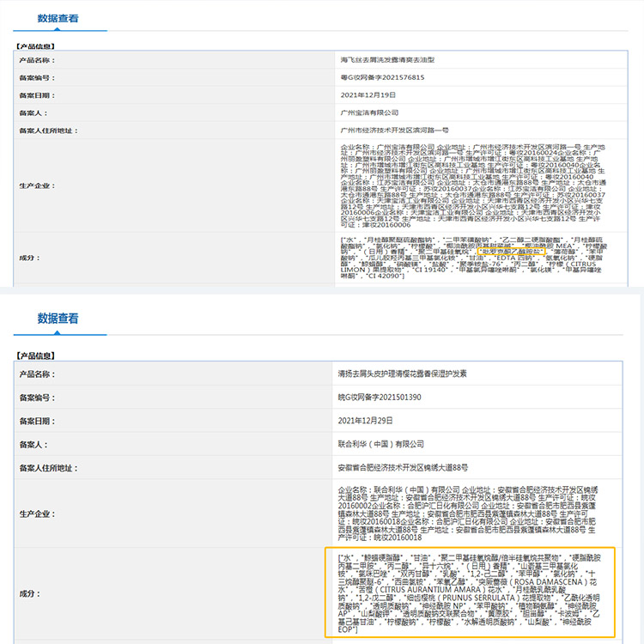Open the 数据查看 tab above the 清扬 product table
Screen dimensions: 644x644
coord(58,319)
